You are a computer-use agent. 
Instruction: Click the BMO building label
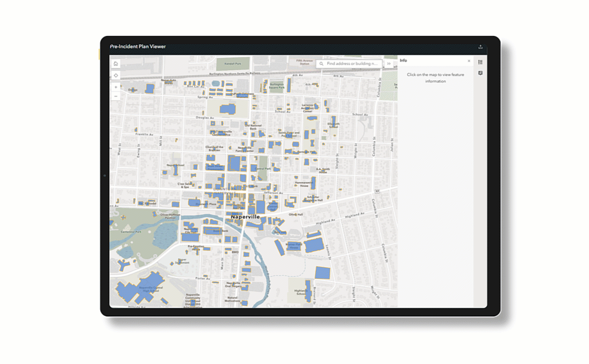tap(235, 252)
